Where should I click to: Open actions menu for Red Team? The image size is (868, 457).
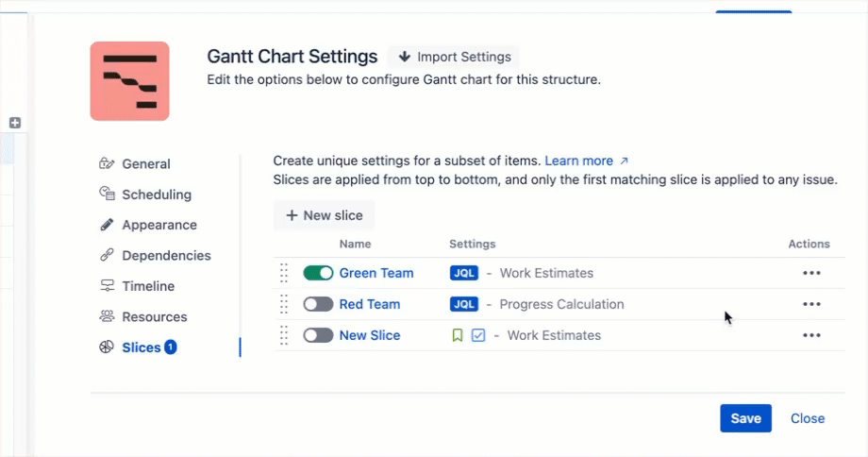pos(810,304)
